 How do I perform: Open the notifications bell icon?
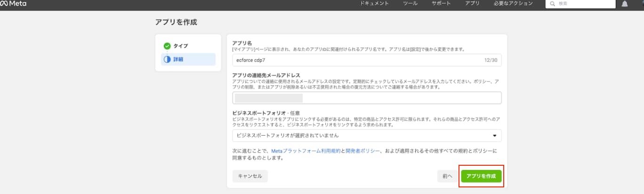click(625, 4)
